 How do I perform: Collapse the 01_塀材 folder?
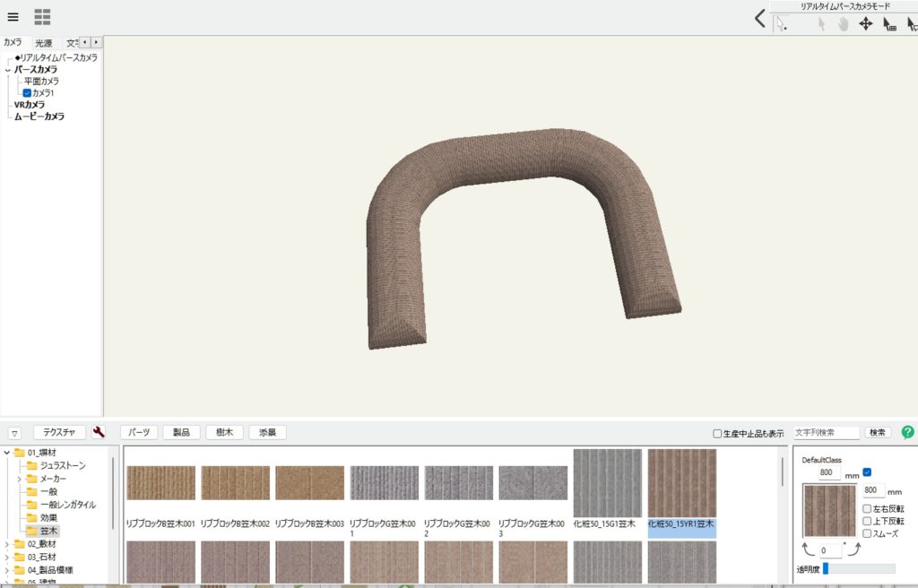pyautogui.click(x=7, y=453)
